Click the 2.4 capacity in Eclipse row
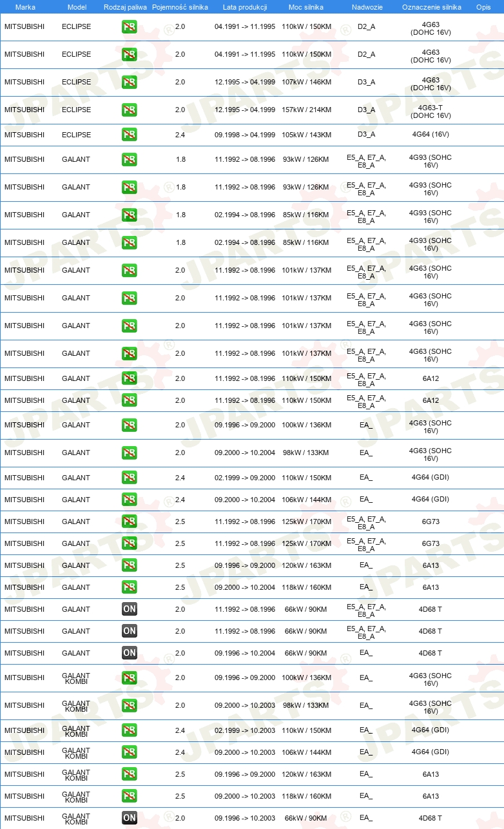504x829 pixels. pyautogui.click(x=180, y=135)
